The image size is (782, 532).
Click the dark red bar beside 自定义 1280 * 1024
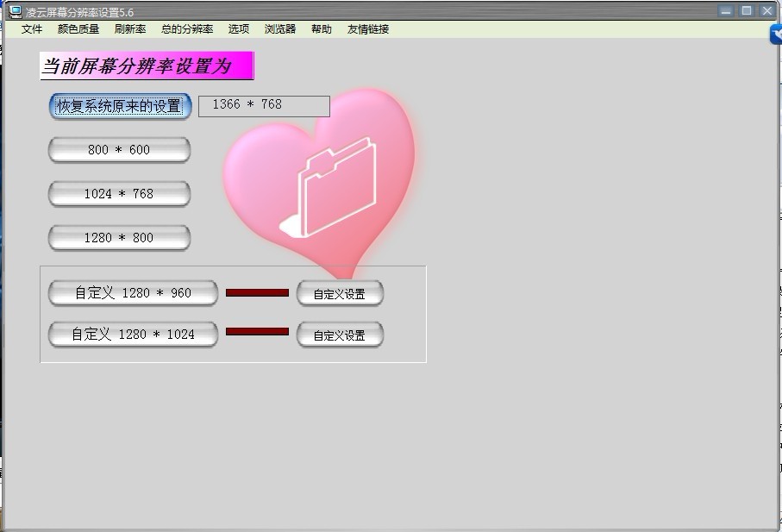point(257,332)
